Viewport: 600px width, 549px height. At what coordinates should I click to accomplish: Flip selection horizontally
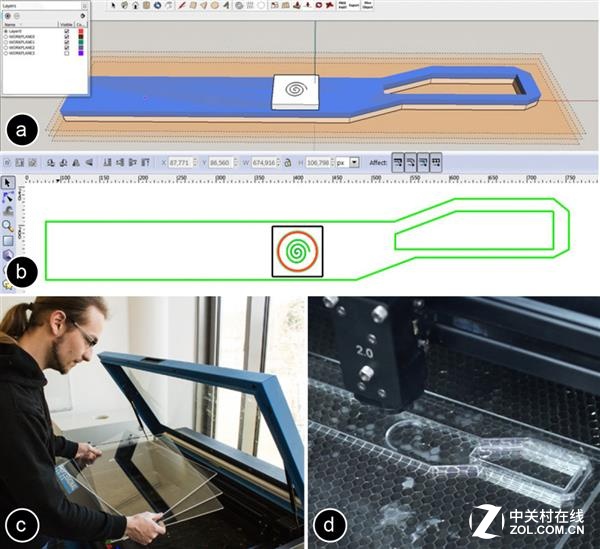(76, 163)
